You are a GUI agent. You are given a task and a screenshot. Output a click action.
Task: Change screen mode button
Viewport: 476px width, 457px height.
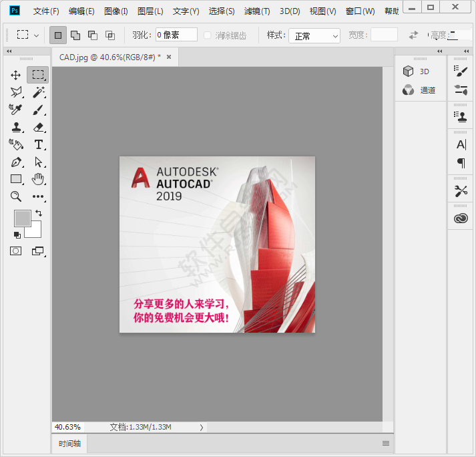(38, 251)
